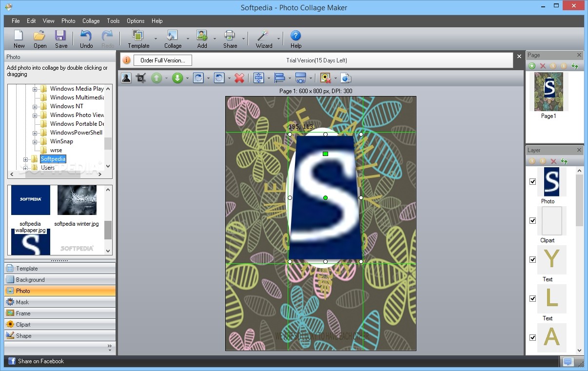Select the Page1 thumbnail
This screenshot has height=371, width=588.
point(549,92)
